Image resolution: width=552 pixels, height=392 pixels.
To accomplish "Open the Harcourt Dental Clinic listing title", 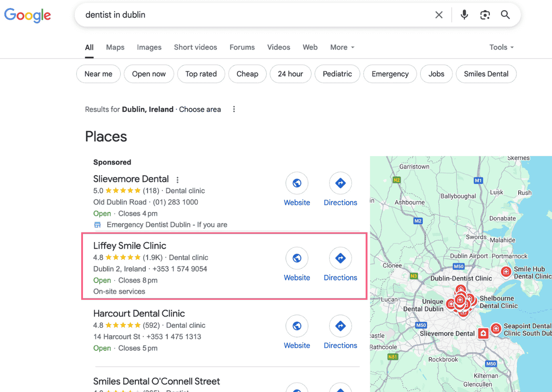I will pos(139,314).
